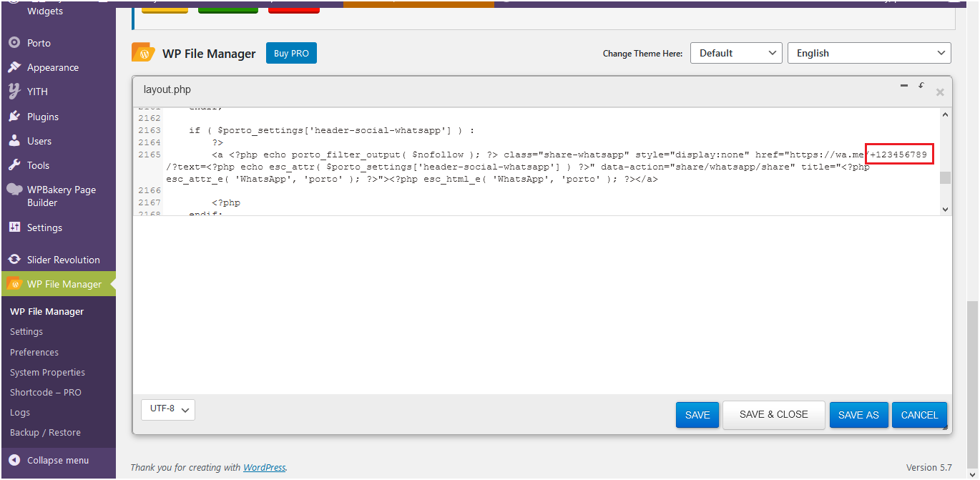Minimize the layout.php editor dialog
The height and width of the screenshot is (480, 980).
coord(903,86)
